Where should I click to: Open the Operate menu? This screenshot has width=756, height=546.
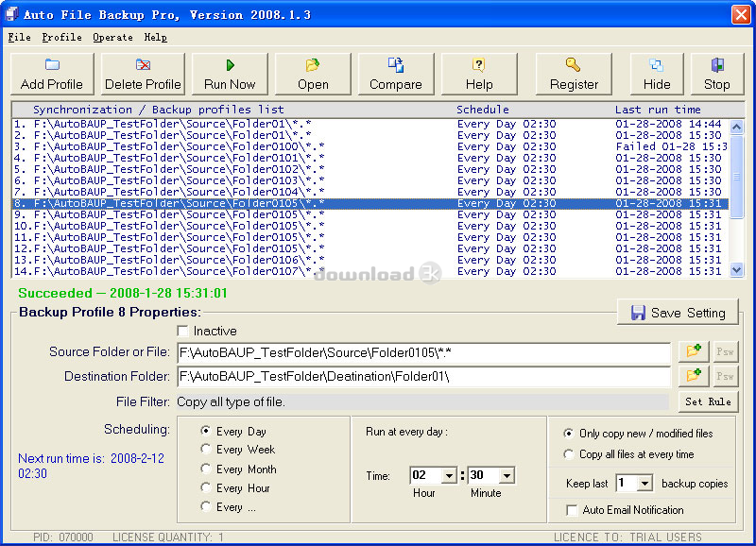click(x=112, y=38)
